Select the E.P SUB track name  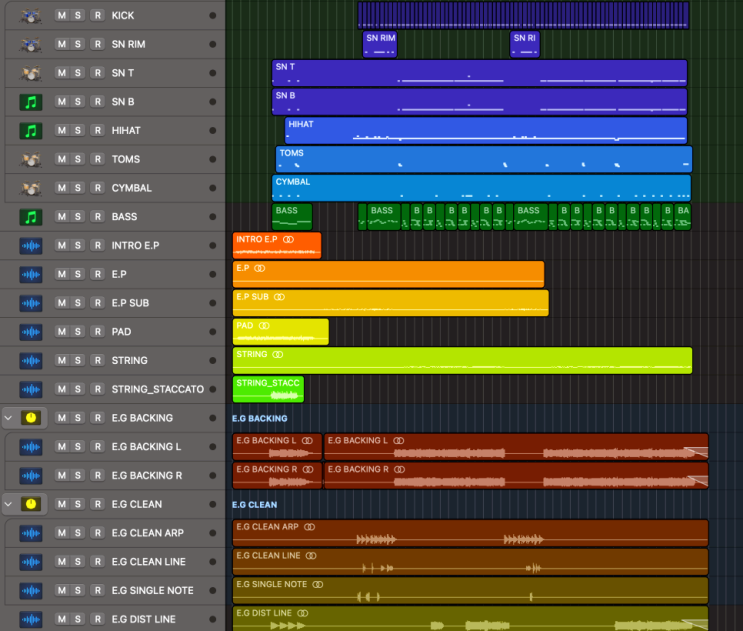pos(129,303)
